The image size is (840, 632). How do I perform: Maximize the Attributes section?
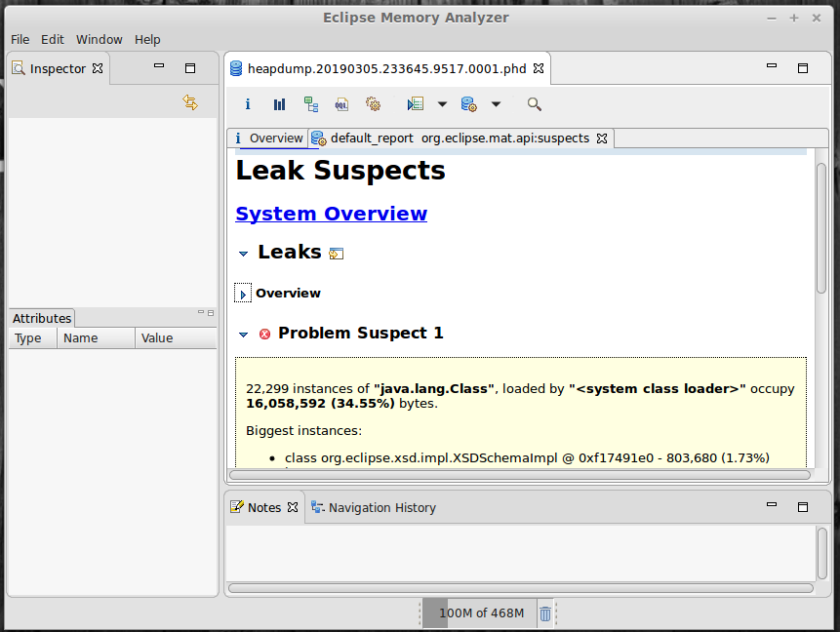211,313
